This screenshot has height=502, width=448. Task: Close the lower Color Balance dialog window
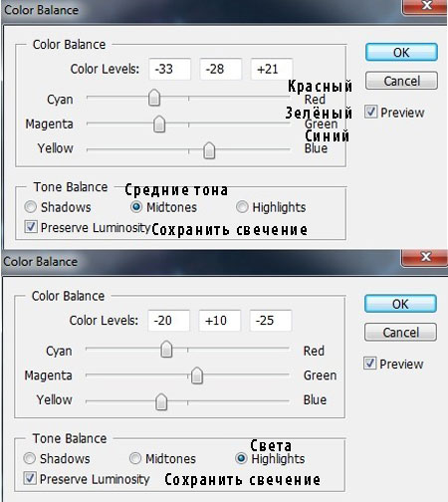pyautogui.click(x=425, y=257)
